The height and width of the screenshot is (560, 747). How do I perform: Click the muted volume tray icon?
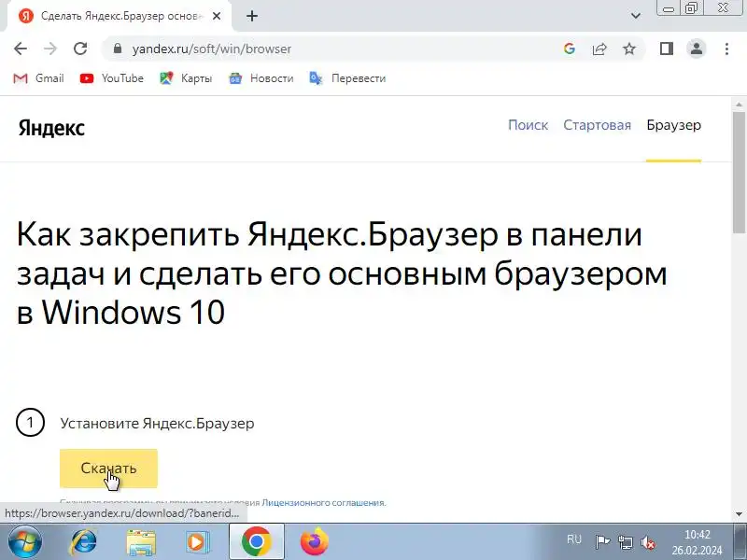click(648, 542)
